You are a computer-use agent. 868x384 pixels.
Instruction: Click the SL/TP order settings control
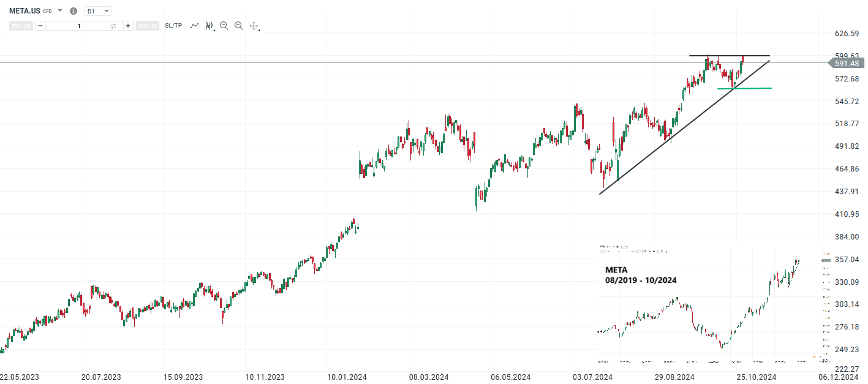tap(173, 26)
